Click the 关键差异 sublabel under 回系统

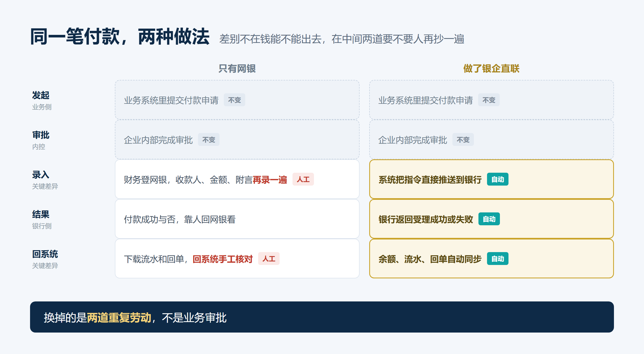pyautogui.click(x=45, y=265)
